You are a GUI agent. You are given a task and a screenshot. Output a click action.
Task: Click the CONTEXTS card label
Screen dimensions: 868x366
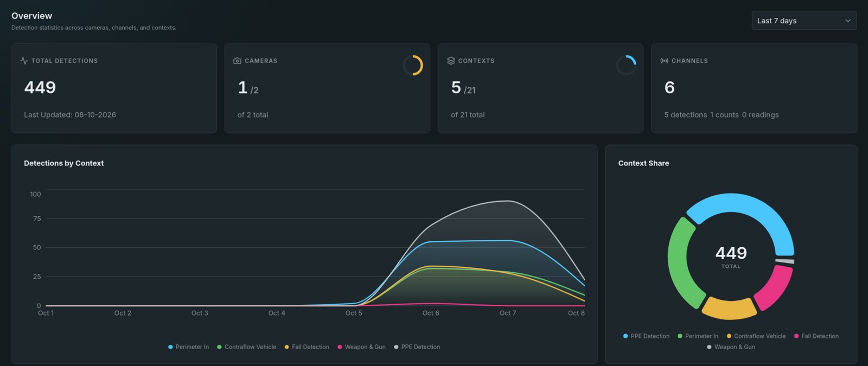pyautogui.click(x=476, y=61)
